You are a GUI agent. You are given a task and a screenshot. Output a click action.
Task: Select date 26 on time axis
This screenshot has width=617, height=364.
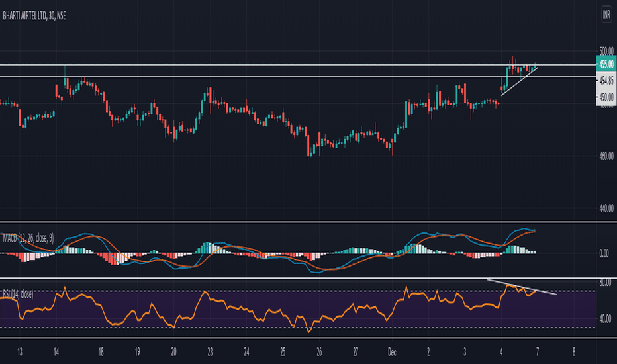click(x=319, y=352)
